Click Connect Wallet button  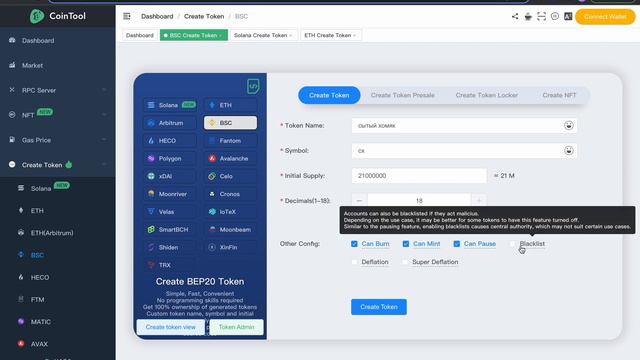[x=605, y=17]
